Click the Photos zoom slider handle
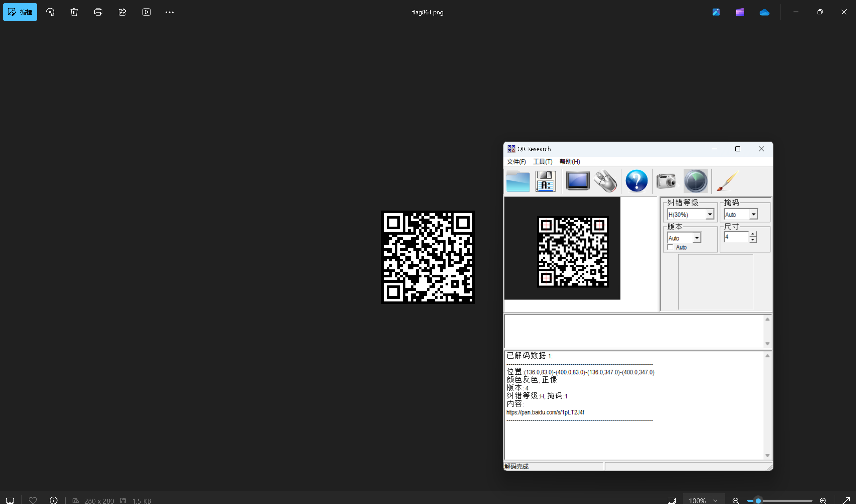Screen dimensions: 856x504 point(758,501)
